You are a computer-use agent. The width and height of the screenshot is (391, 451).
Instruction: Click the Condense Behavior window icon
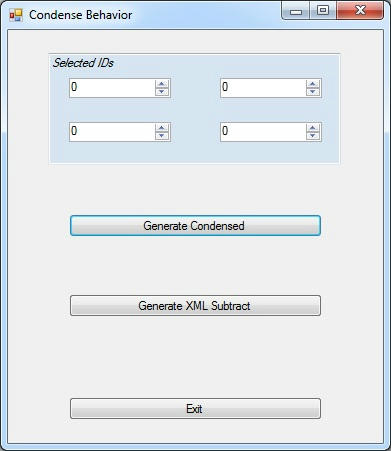click(x=16, y=15)
